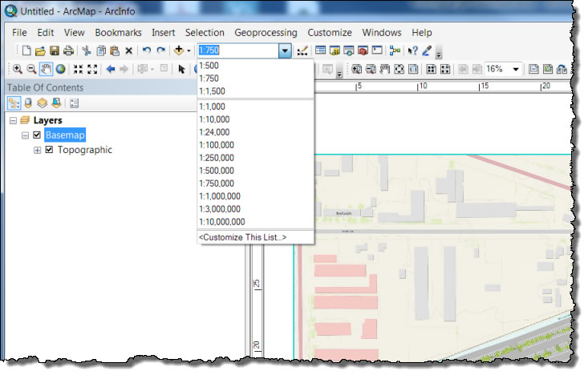Open the Customize menu

(330, 33)
